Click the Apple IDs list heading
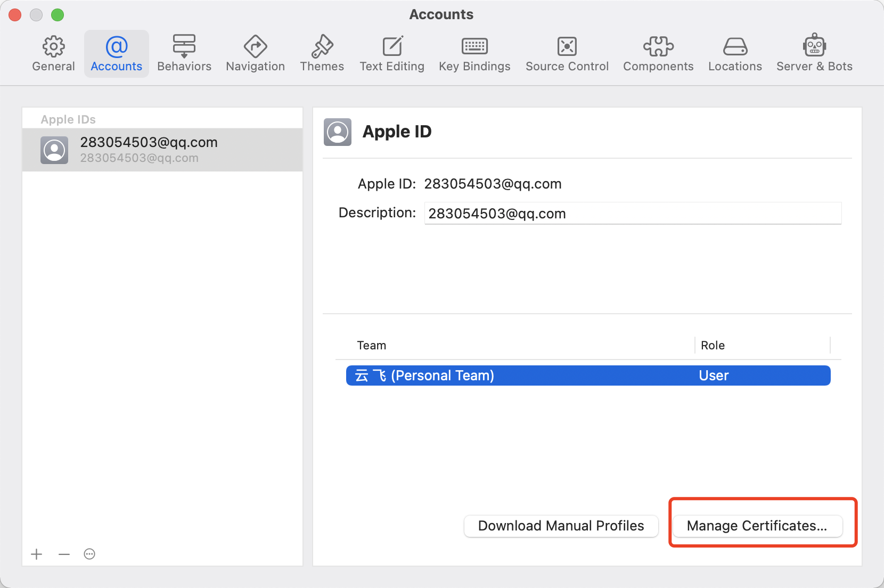 click(68, 119)
